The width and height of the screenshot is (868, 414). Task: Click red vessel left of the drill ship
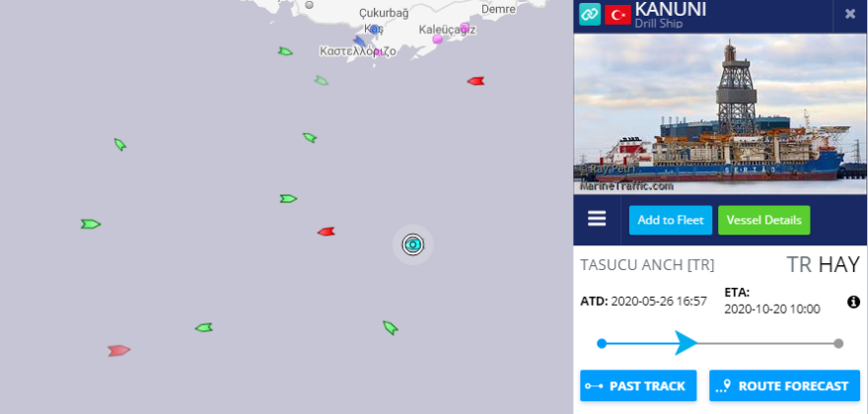(326, 232)
